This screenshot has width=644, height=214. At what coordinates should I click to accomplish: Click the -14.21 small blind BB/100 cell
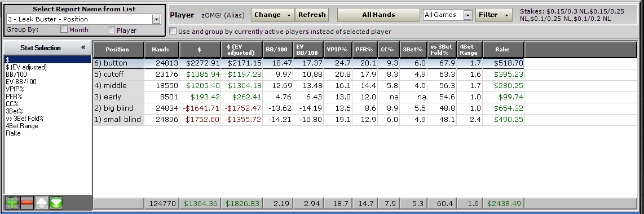tap(277, 120)
